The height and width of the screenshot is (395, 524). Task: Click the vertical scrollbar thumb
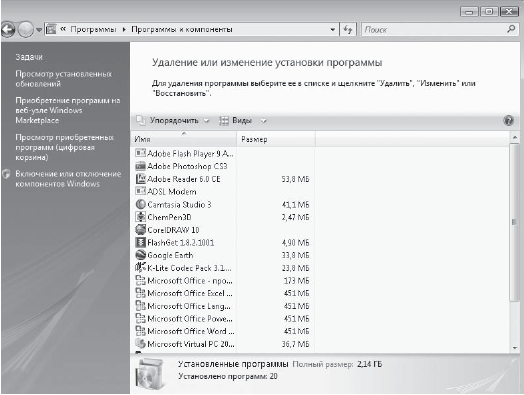pyautogui.click(x=515, y=222)
